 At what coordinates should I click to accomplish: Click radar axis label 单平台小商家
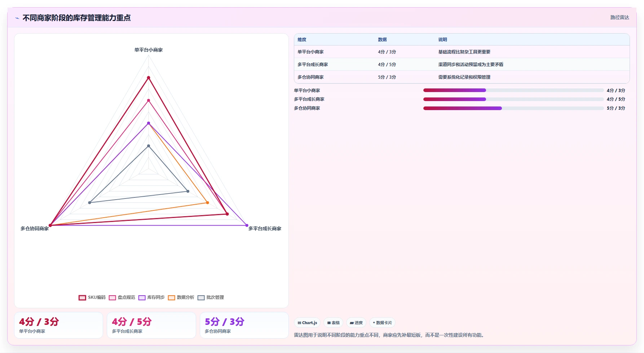click(x=149, y=50)
